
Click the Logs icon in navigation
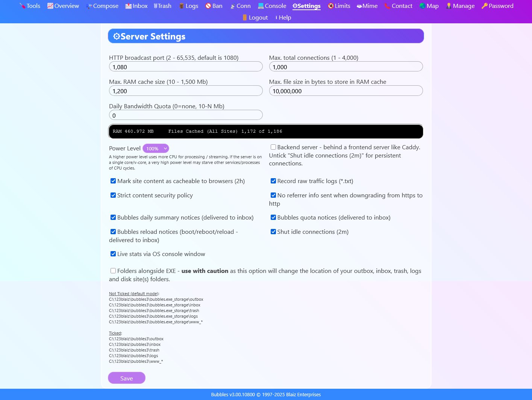point(182,6)
